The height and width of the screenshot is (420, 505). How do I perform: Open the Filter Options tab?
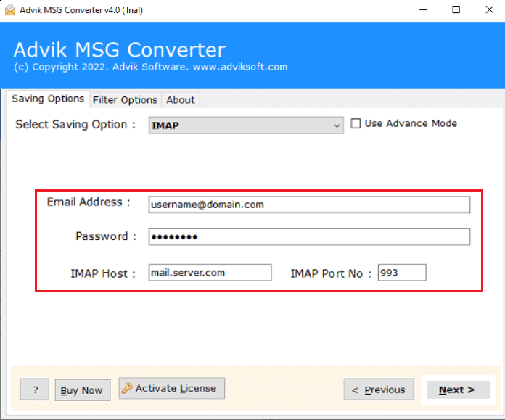[x=125, y=99]
